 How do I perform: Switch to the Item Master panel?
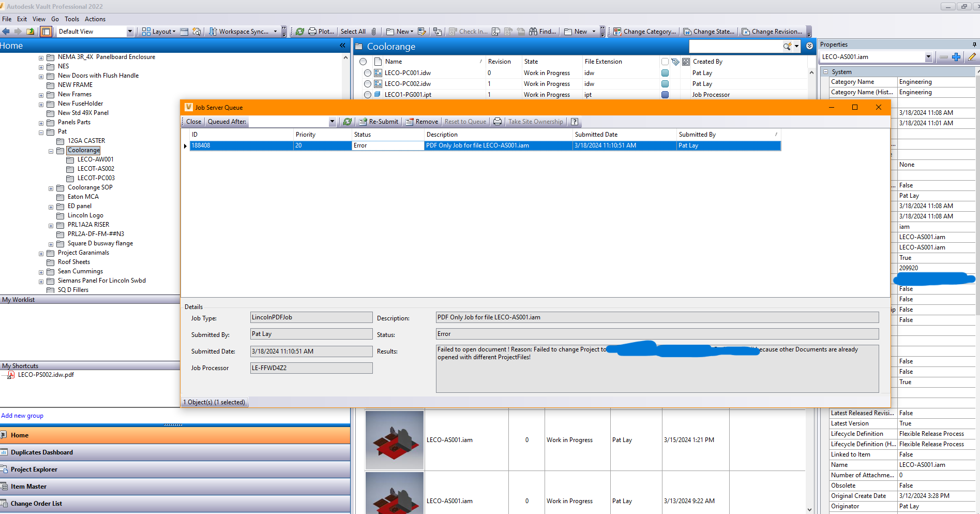click(28, 486)
